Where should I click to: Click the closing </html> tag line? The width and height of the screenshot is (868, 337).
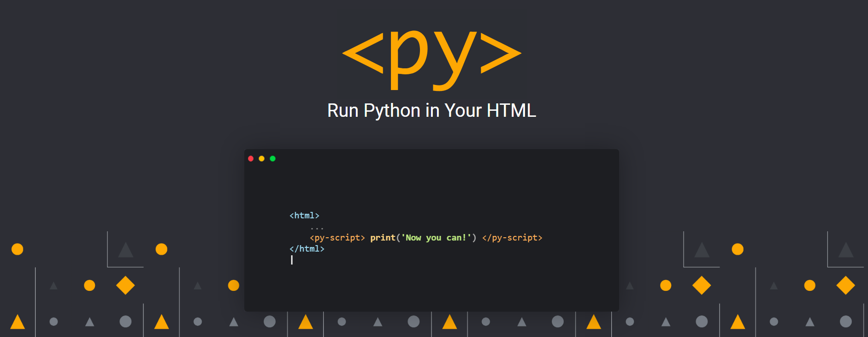coord(307,249)
